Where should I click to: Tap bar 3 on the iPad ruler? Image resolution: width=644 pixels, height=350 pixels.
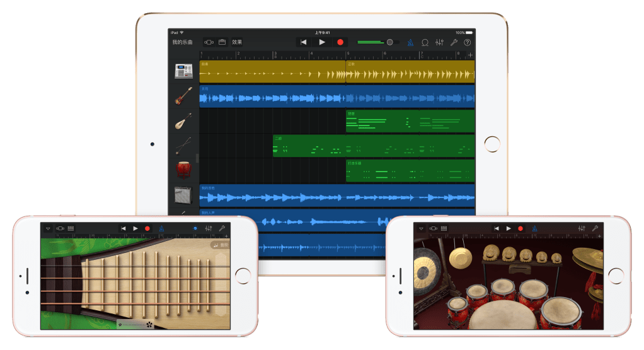275,55
